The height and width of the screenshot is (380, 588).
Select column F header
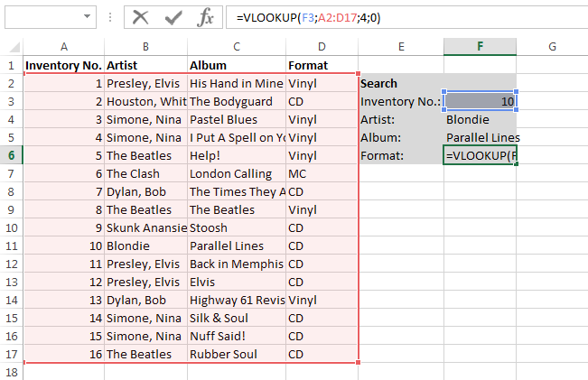480,46
